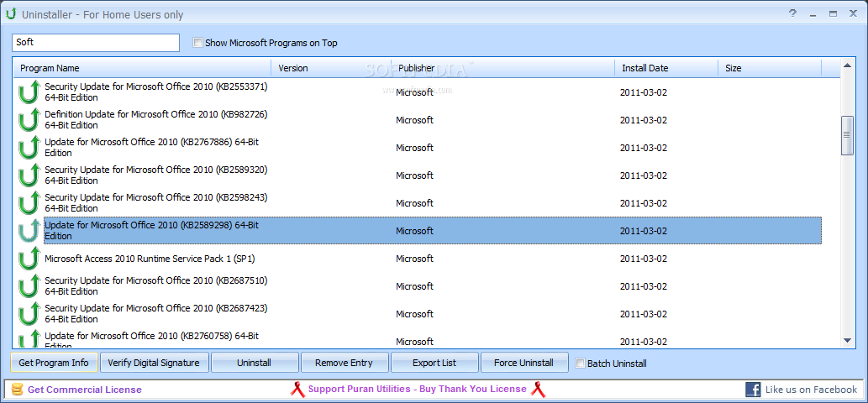
Task: Select Definition Update KB982726 row text
Action: (156, 120)
